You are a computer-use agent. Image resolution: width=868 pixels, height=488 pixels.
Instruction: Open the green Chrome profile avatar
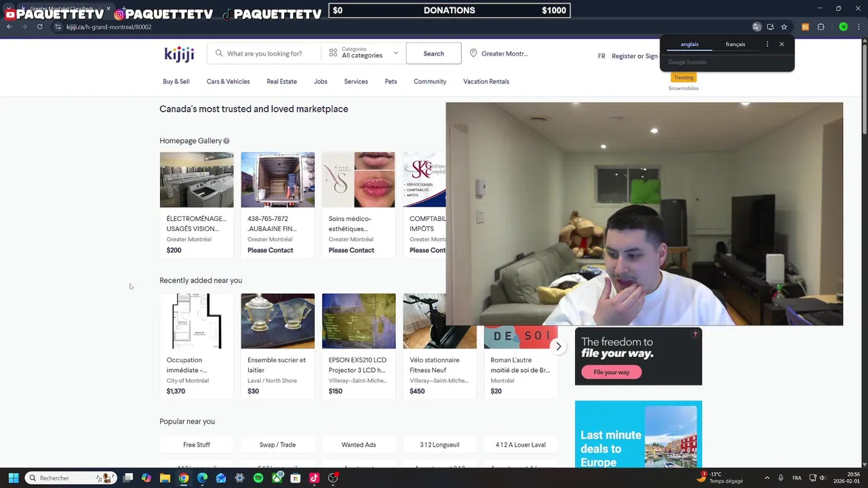click(843, 27)
